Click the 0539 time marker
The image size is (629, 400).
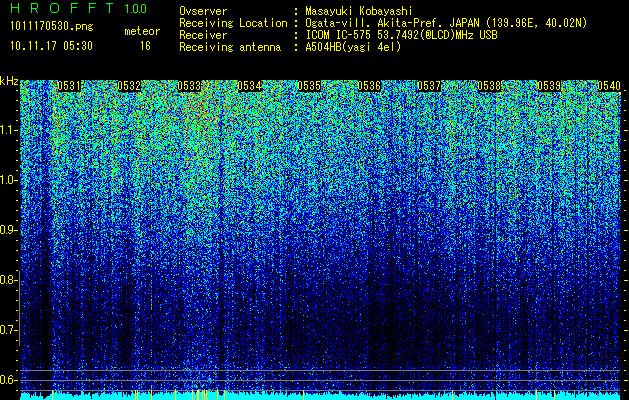[549, 86]
